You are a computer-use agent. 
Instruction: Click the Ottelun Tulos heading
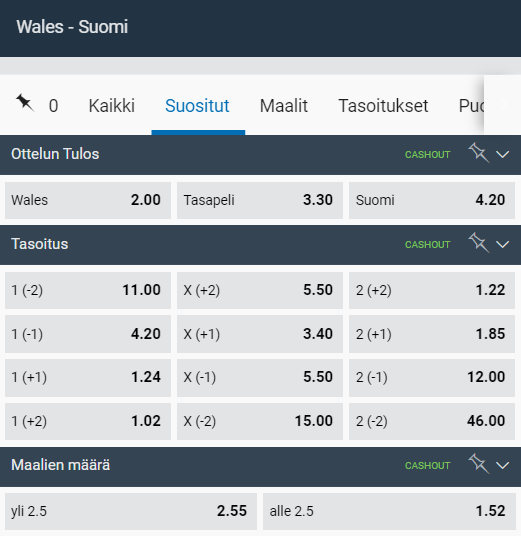[55, 154]
